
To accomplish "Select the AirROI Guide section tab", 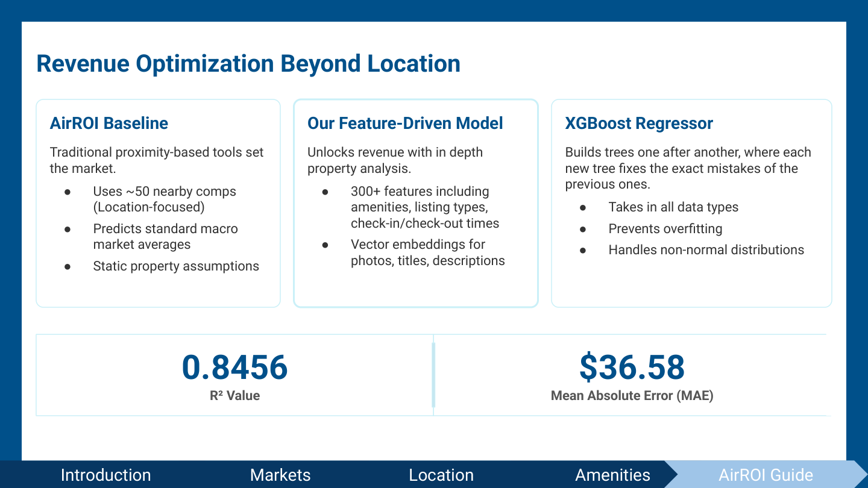I will [766, 475].
